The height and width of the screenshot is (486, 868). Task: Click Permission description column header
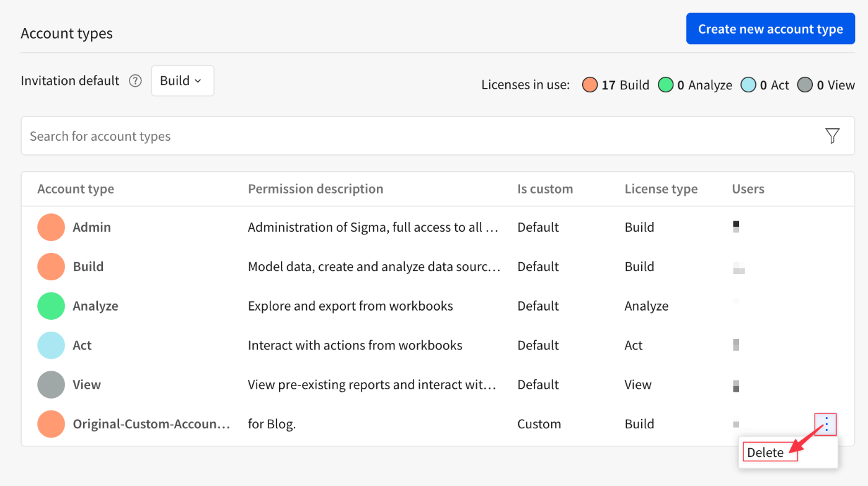[x=316, y=189]
